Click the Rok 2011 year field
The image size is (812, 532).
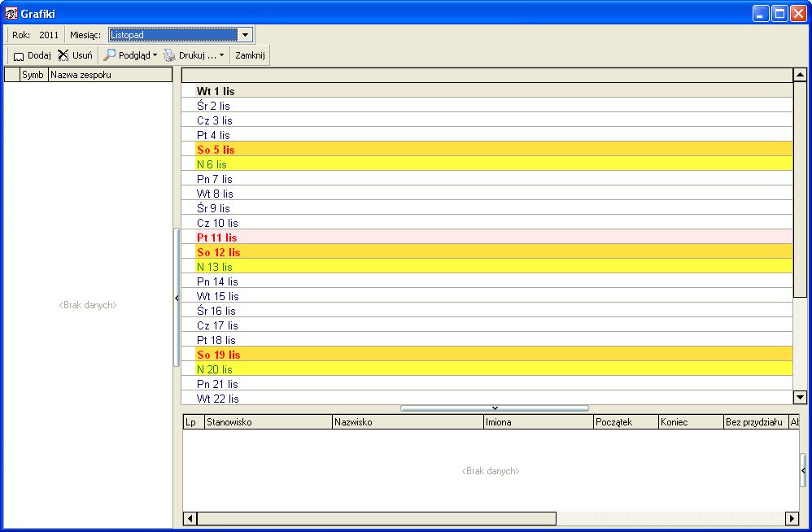[49, 35]
